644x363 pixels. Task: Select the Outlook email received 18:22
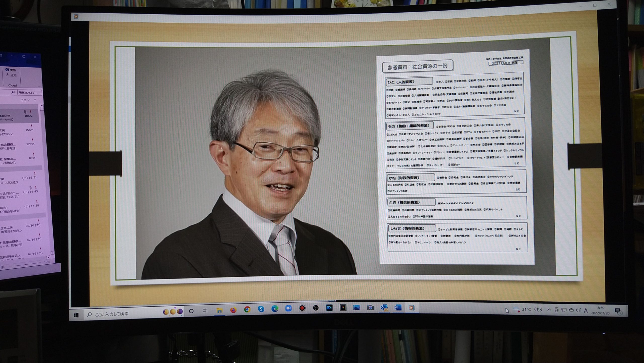(20, 116)
